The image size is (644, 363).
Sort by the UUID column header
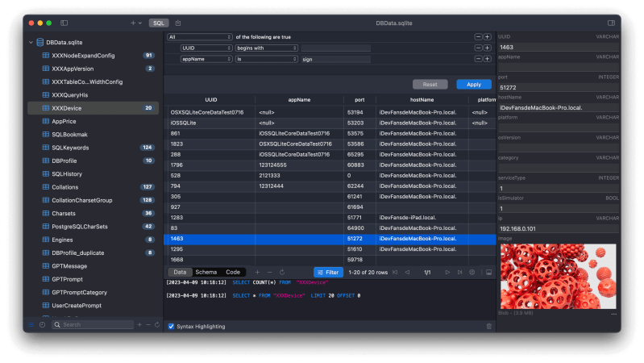[210, 100]
